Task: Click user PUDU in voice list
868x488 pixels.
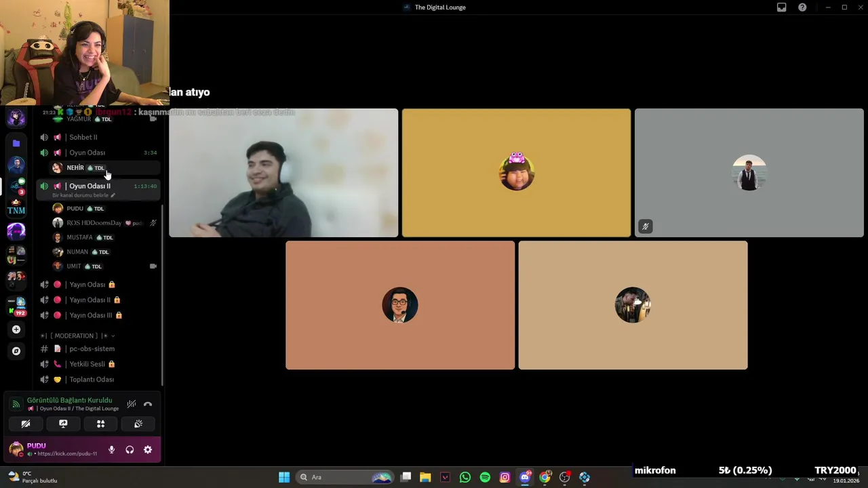Action: click(105, 208)
